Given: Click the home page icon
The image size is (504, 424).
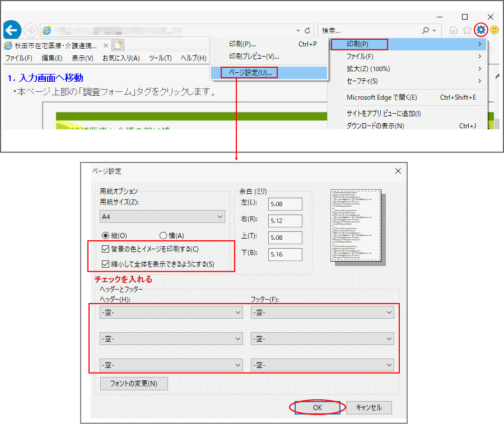Looking at the screenshot, I should pos(454,30).
